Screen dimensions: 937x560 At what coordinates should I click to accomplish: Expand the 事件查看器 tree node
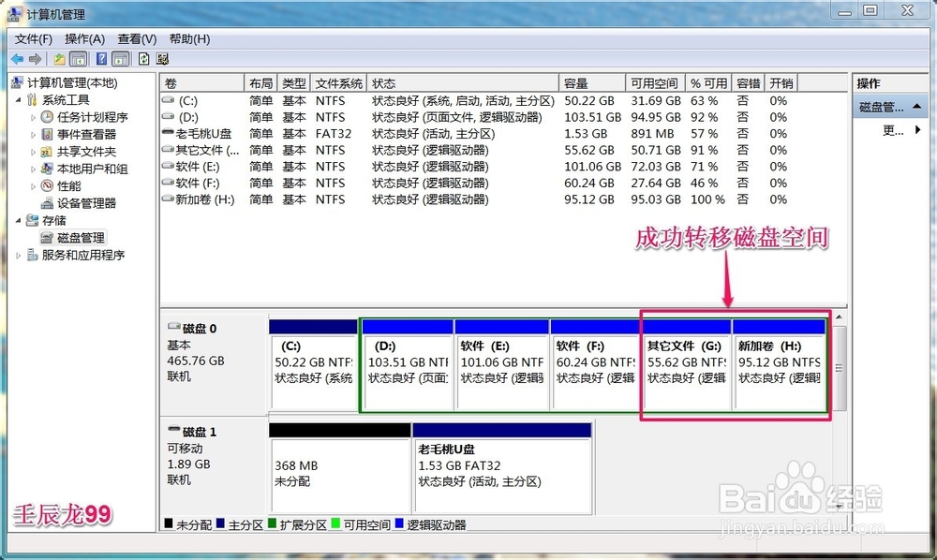point(33,135)
